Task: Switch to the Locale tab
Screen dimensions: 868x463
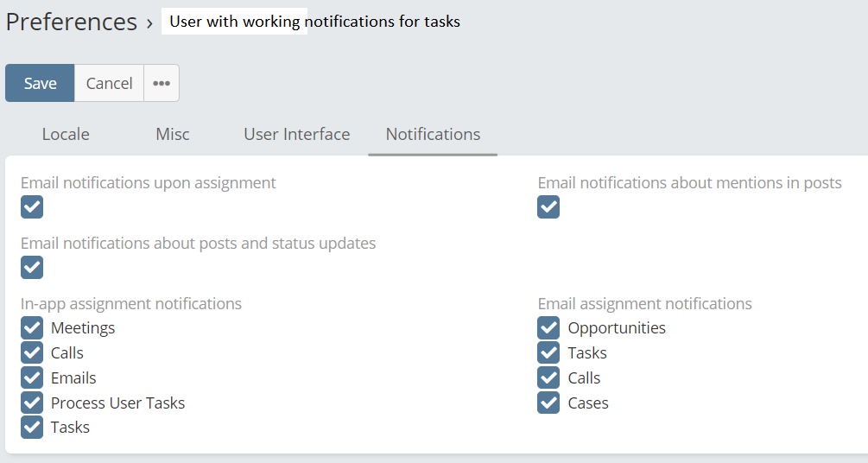Action: (x=66, y=134)
